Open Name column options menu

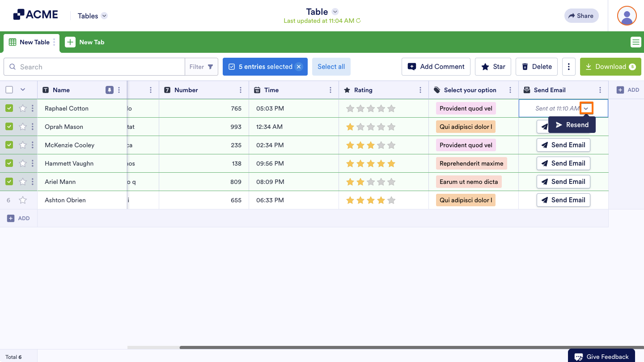[119, 90]
